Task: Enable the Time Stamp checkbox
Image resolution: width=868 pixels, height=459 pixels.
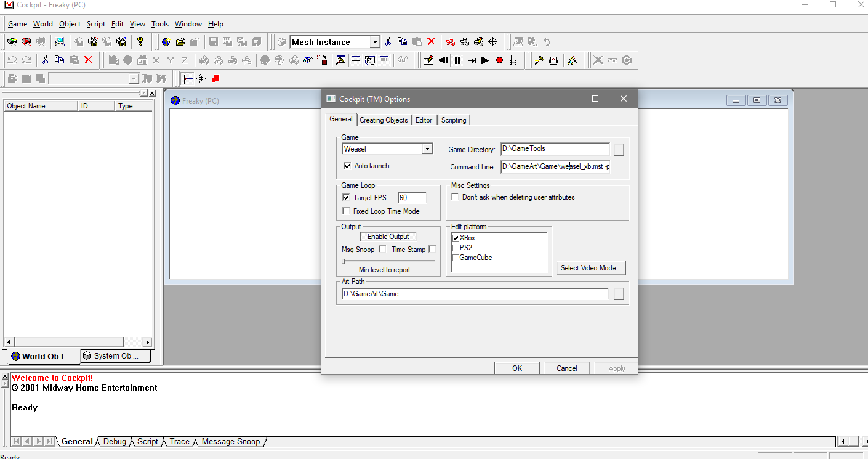Action: 432,250
